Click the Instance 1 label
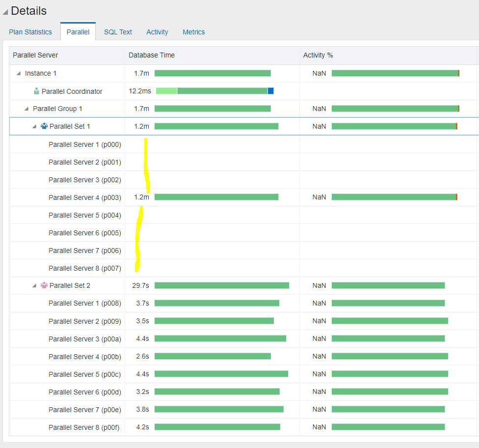This screenshot has width=479, height=448. (x=41, y=73)
